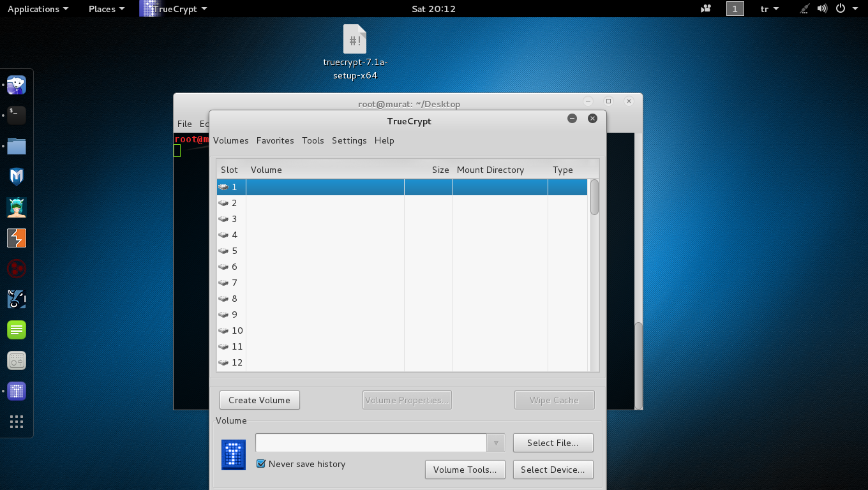Open the tr keyboard layout dropdown

(770, 9)
